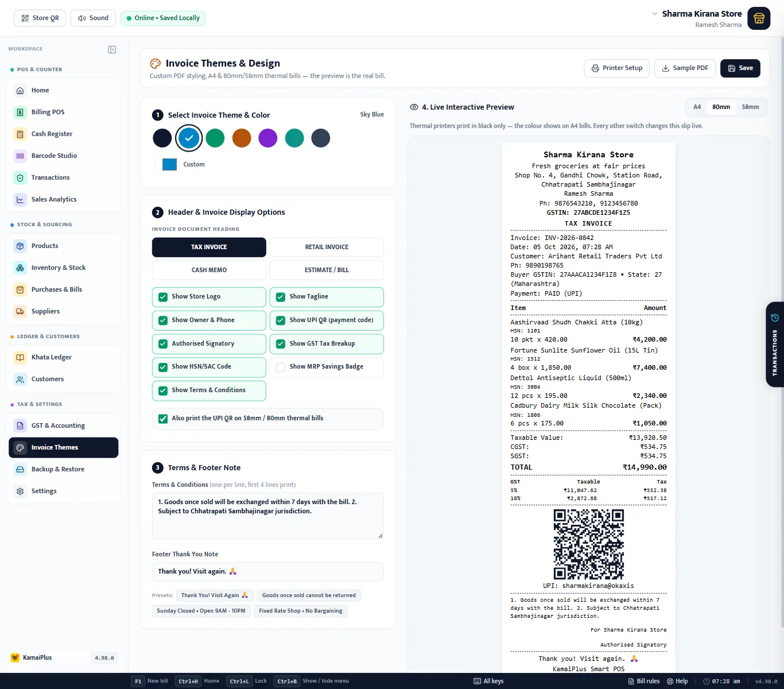Screen dimensions: 784x689
Task: Open Printer Setup
Action: tap(617, 68)
